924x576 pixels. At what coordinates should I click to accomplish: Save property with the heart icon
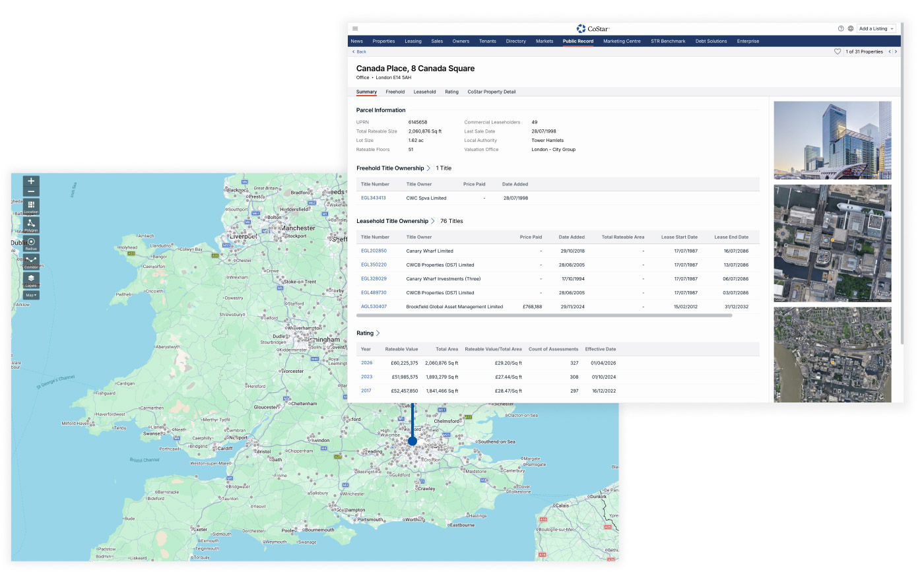tap(838, 51)
